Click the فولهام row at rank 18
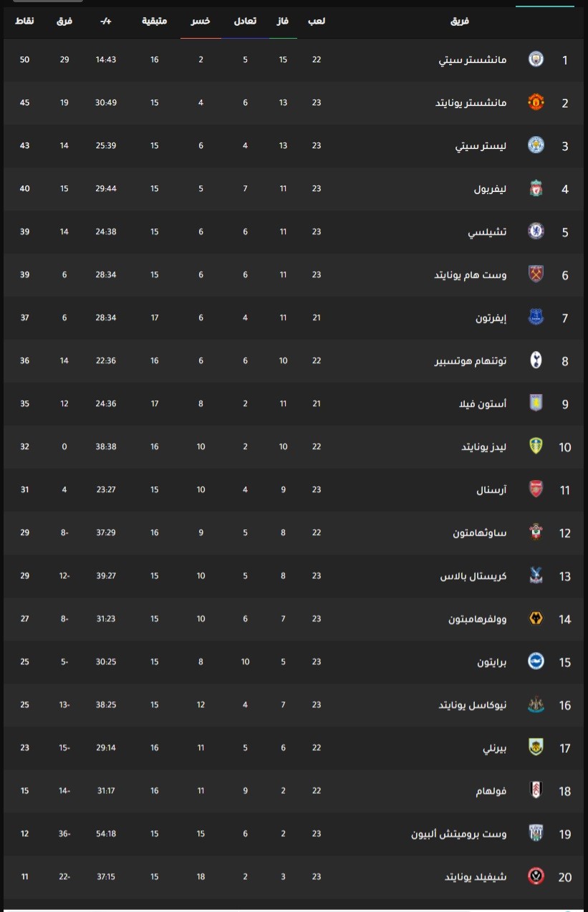Viewport: 588px width, 912px height. (294, 790)
